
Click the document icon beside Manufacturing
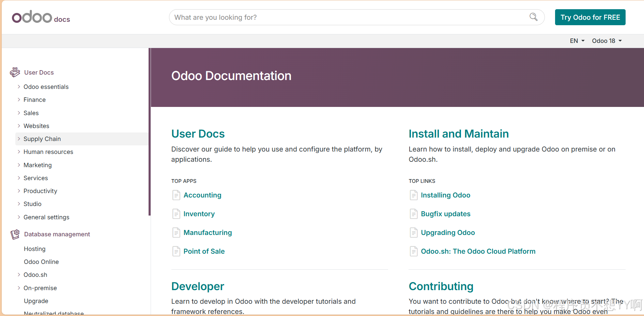[x=176, y=233]
